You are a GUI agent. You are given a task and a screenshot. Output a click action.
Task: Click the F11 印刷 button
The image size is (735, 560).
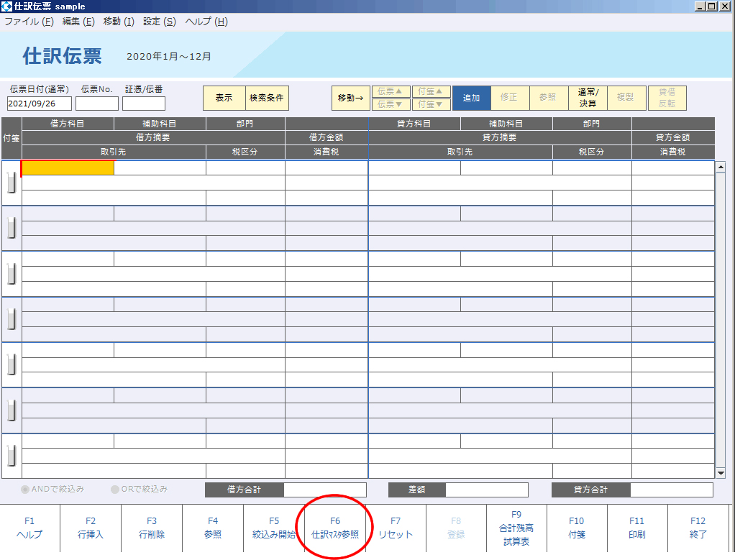click(637, 528)
